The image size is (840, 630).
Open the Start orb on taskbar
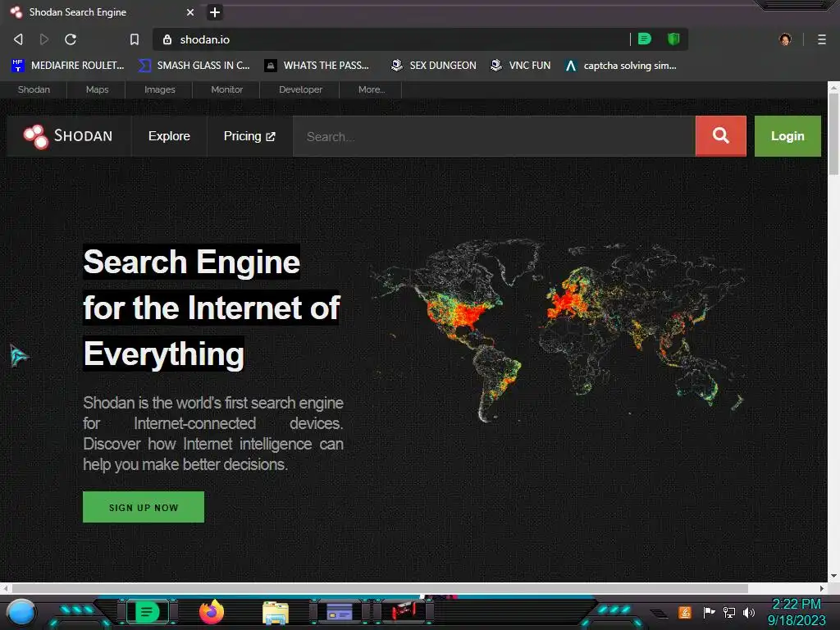(21, 613)
